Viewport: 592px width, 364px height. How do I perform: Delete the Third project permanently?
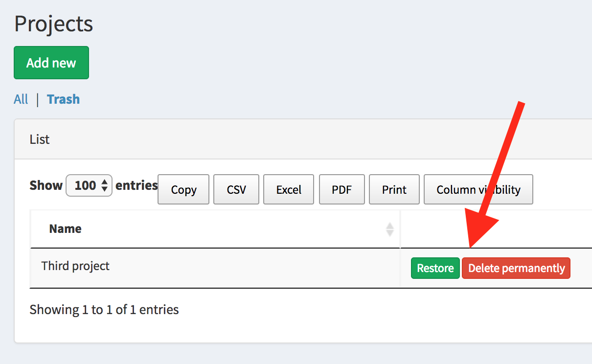coord(516,268)
